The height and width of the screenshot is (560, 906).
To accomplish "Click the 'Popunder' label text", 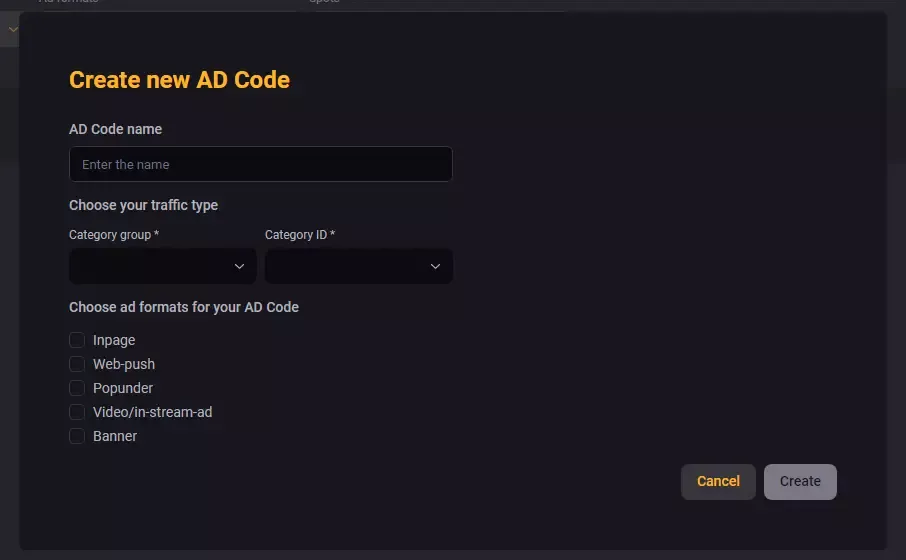I will pos(123,388).
